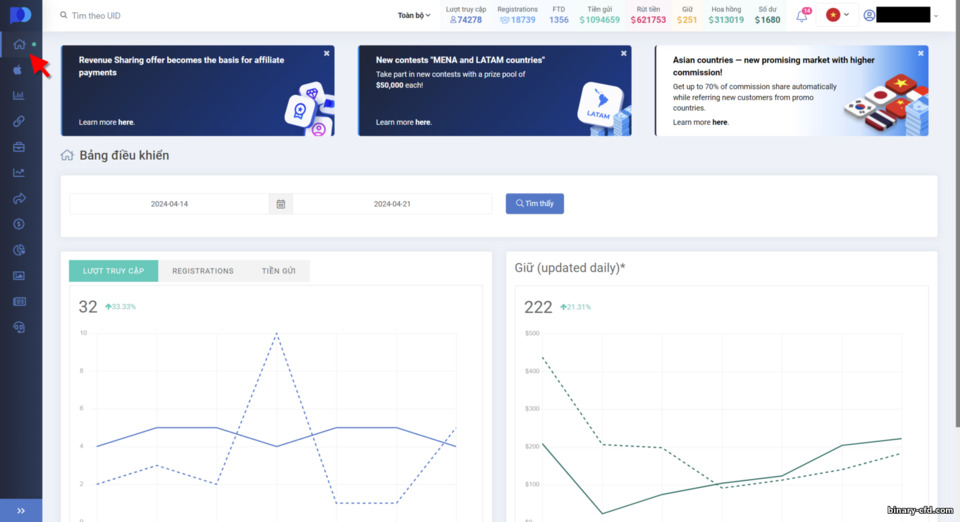The image size is (960, 522).
Task: Open the calendar date picker icon
Action: 280,204
